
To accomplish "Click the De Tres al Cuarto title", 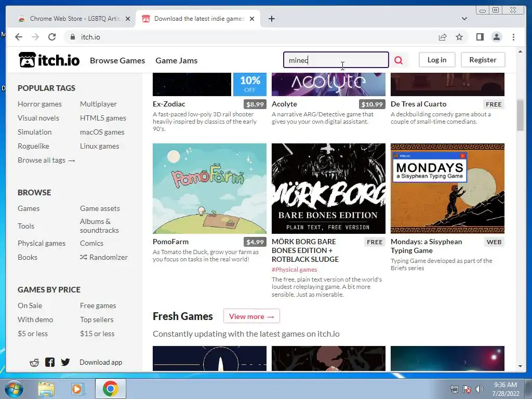I will 419,104.
